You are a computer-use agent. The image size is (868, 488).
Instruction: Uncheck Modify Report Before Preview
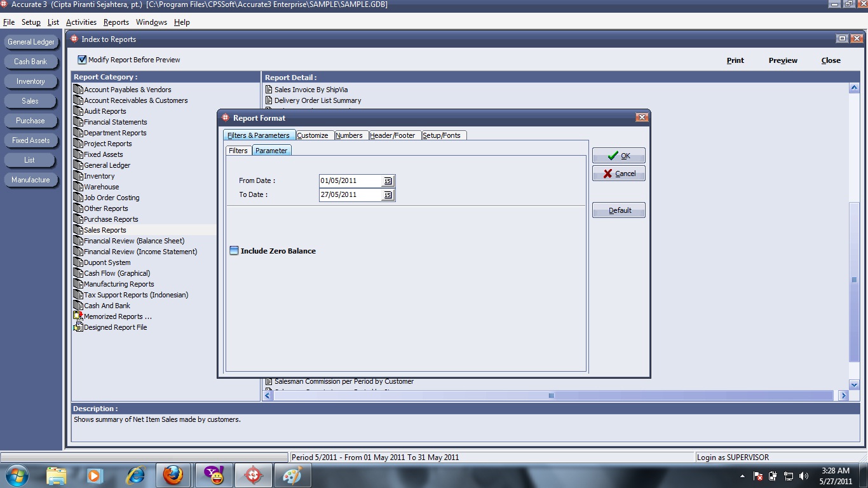click(81, 59)
